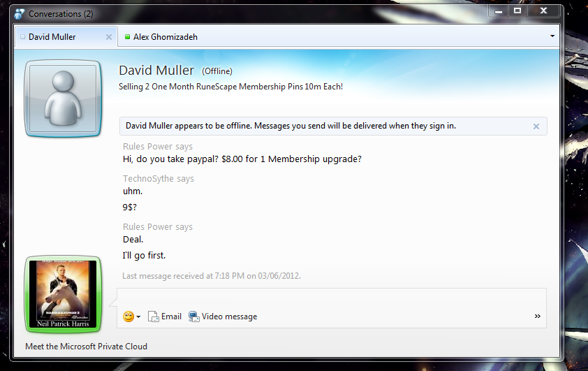
Task: Click David Muller's contact name heading
Action: coord(156,70)
